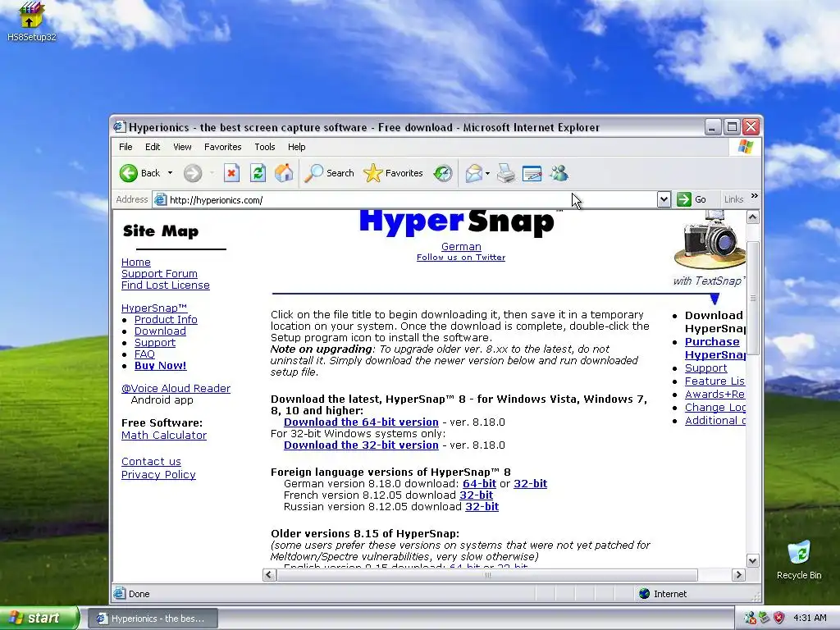Click the Windows Start button
Viewport: 840px width, 630px height.
(x=39, y=618)
